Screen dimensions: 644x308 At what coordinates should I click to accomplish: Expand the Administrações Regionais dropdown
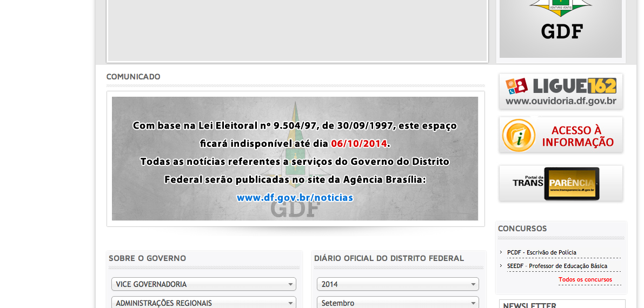pos(204,303)
